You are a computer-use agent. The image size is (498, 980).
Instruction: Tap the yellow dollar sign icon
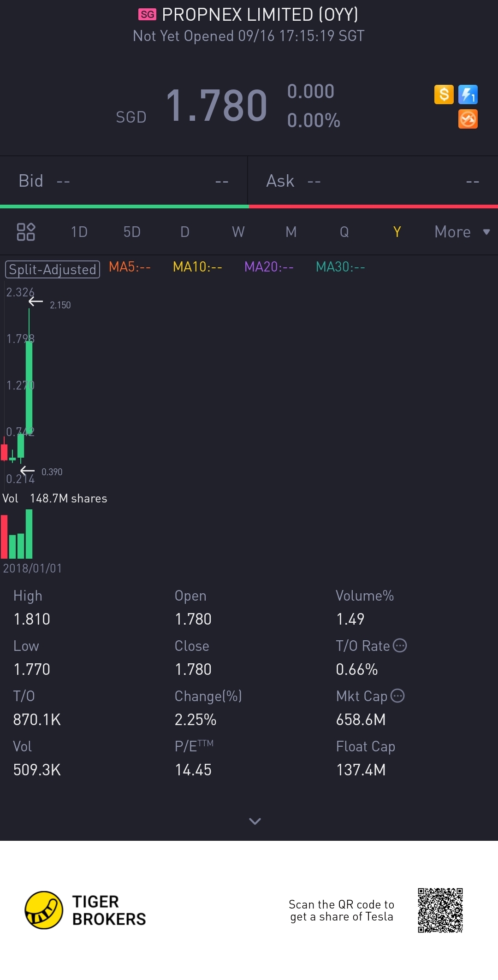pyautogui.click(x=444, y=95)
